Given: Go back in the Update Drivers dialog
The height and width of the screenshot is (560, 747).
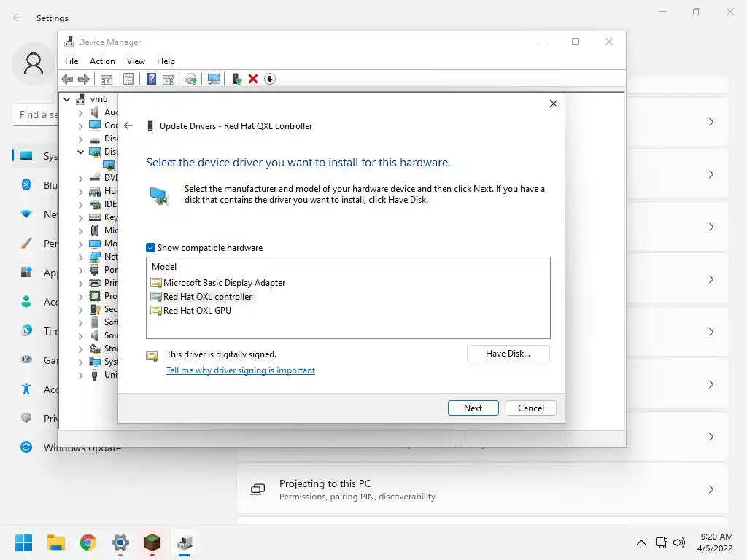Looking at the screenshot, I should (128, 125).
